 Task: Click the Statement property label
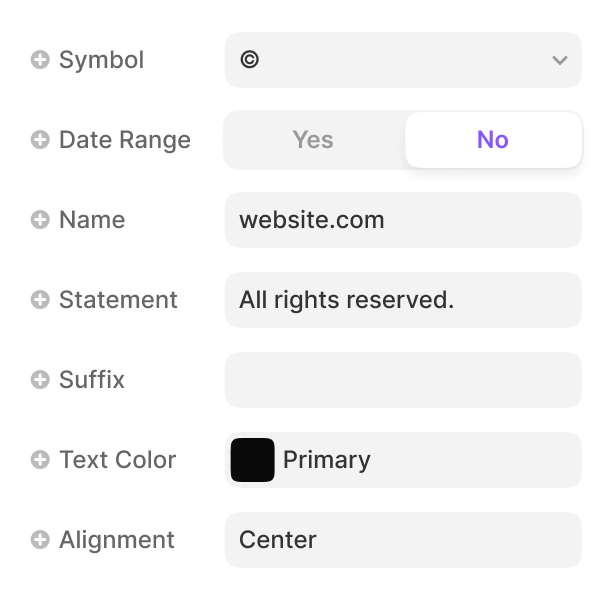(x=118, y=300)
